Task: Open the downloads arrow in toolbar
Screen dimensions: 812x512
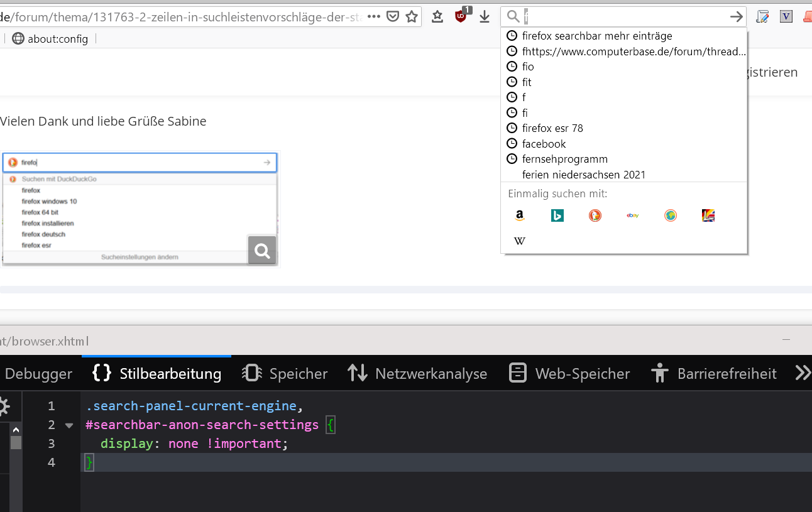Action: pyautogui.click(x=485, y=17)
